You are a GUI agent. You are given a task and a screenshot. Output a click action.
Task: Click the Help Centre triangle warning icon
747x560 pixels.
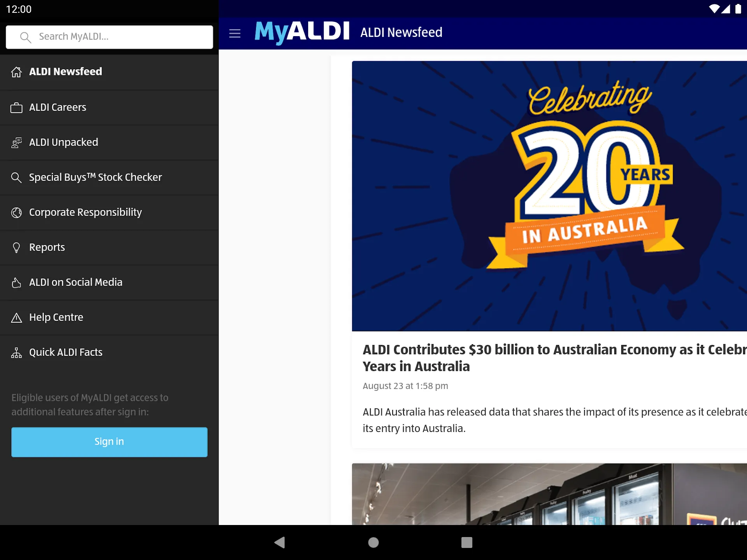point(16,318)
